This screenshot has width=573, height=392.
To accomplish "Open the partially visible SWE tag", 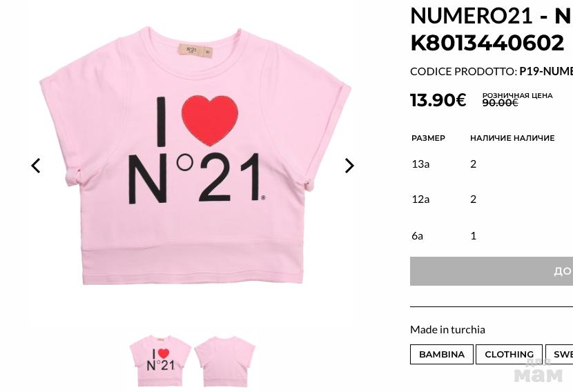I will (561, 354).
